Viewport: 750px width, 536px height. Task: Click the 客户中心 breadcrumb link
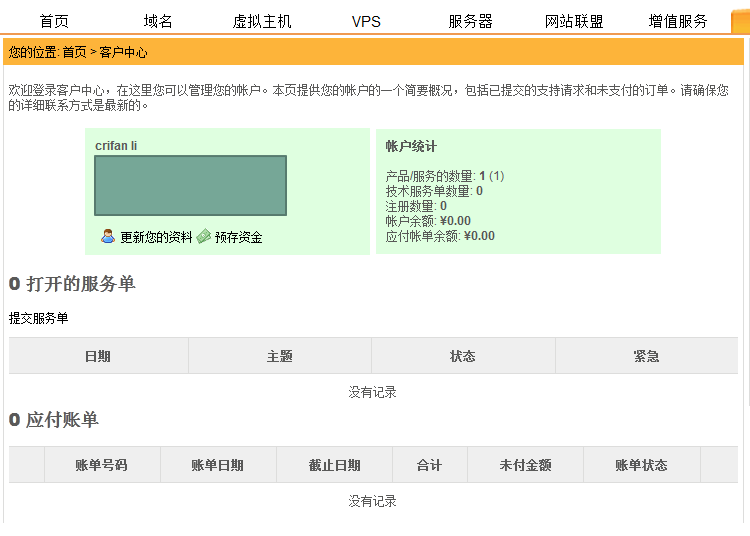(123, 52)
